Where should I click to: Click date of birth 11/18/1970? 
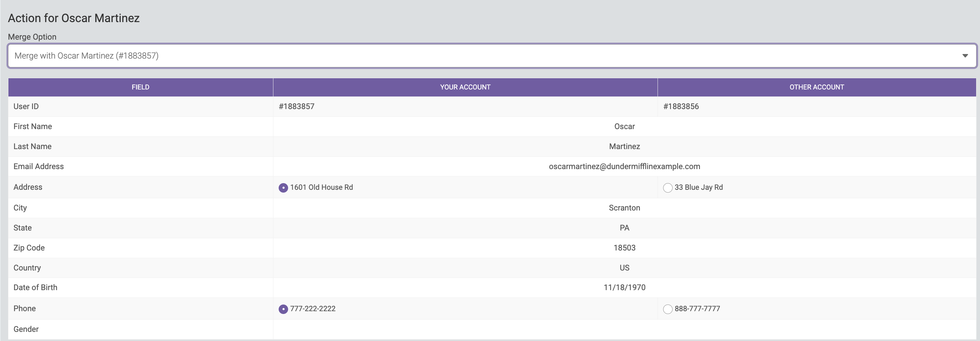pyautogui.click(x=624, y=287)
